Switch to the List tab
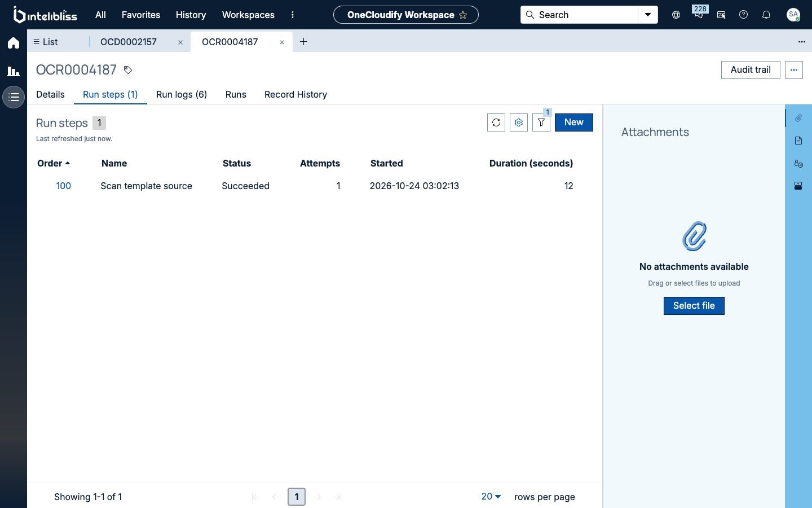Image resolution: width=812 pixels, height=508 pixels. tap(46, 42)
